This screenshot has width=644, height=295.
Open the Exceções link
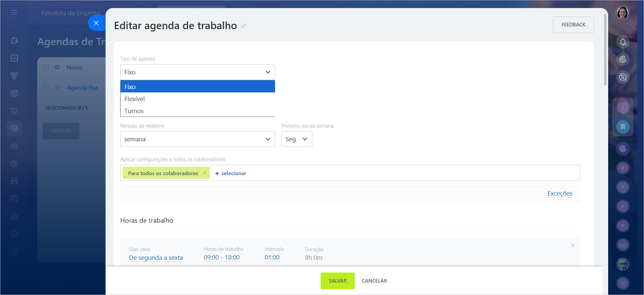560,194
